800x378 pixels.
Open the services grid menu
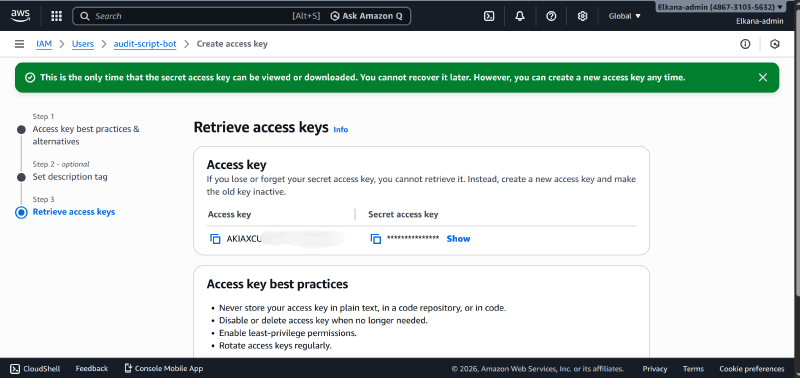[x=57, y=16]
